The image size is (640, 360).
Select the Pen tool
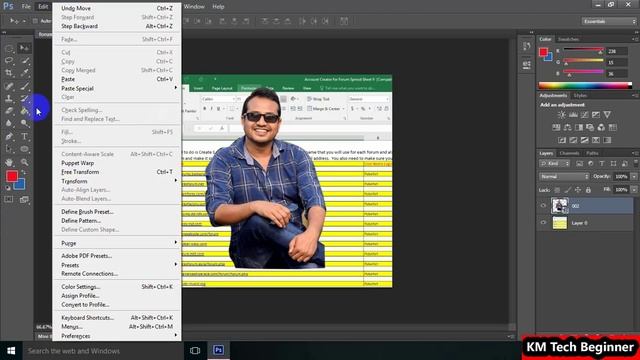pyautogui.click(x=9, y=136)
